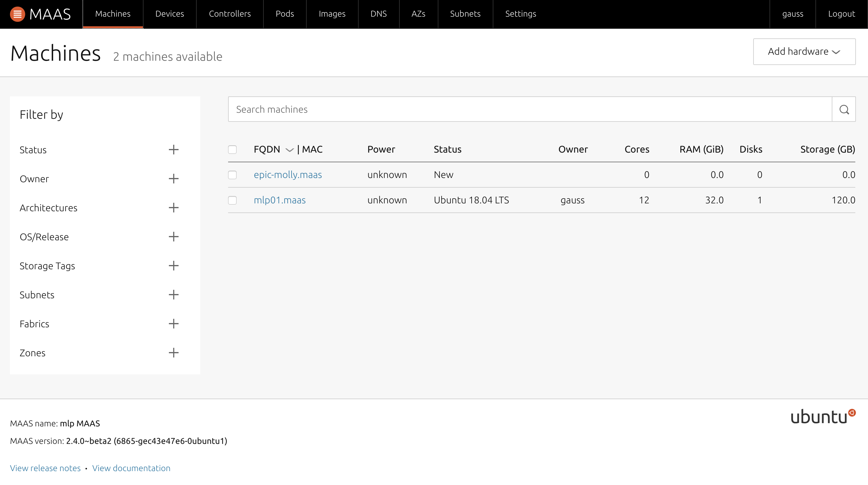Expand the Storage Tags filter plus icon
The height and width of the screenshot is (485, 868).
pyautogui.click(x=173, y=266)
